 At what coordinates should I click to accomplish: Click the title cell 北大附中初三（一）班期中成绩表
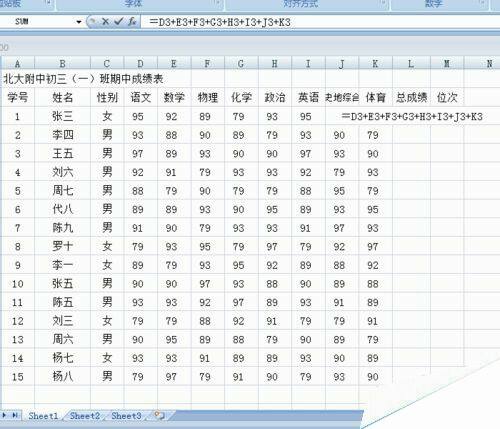tap(83, 79)
